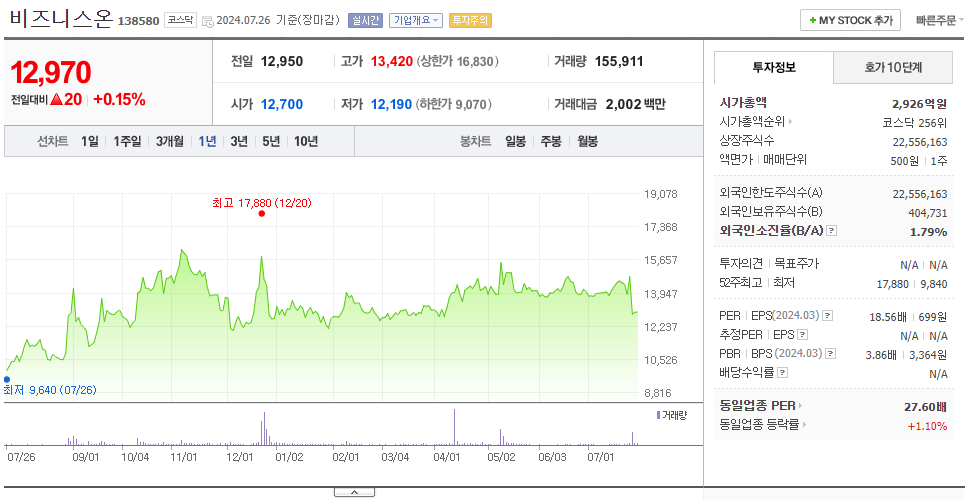
Task: Click the 전일 value 12,950
Action: coord(282,62)
